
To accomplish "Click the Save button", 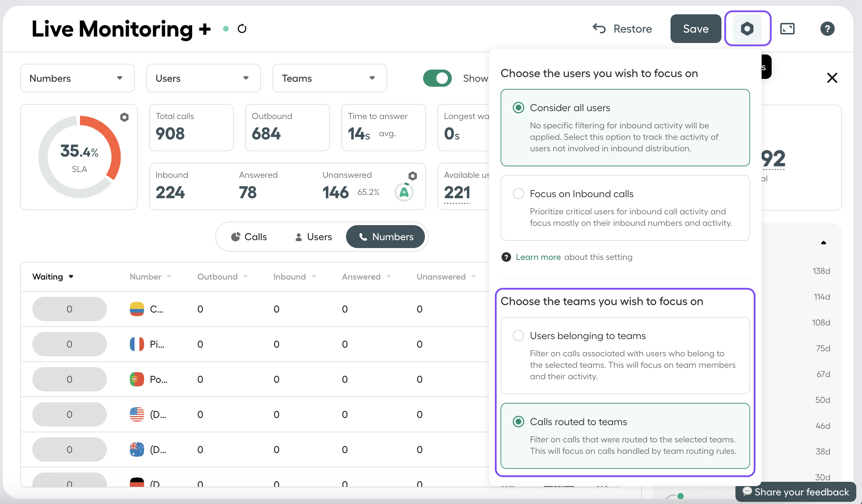I will tap(696, 29).
